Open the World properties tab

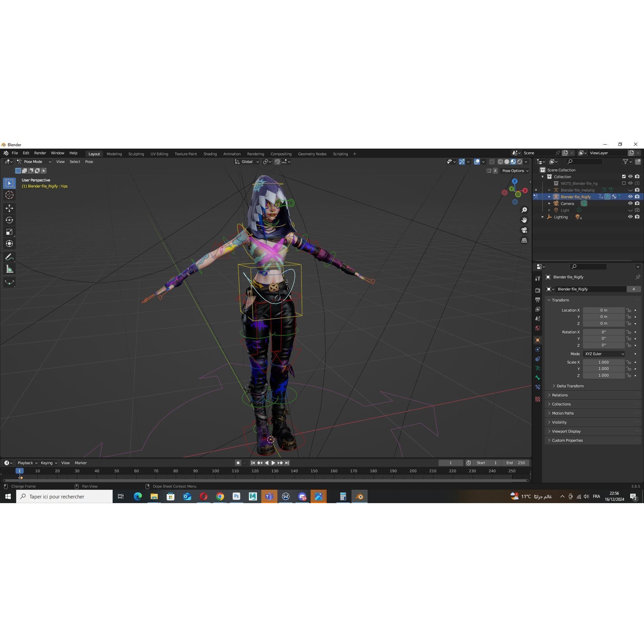point(538,328)
